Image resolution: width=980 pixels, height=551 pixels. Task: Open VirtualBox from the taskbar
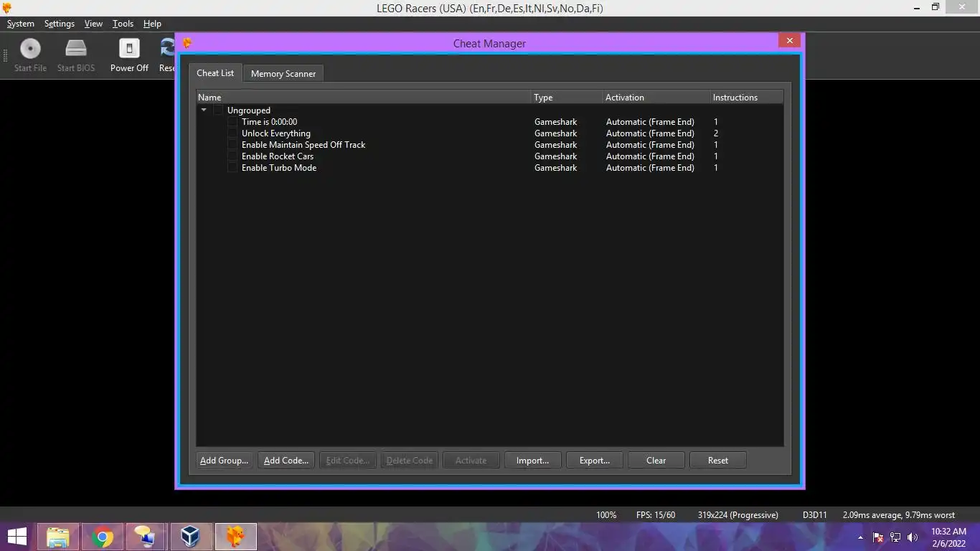coord(190,536)
